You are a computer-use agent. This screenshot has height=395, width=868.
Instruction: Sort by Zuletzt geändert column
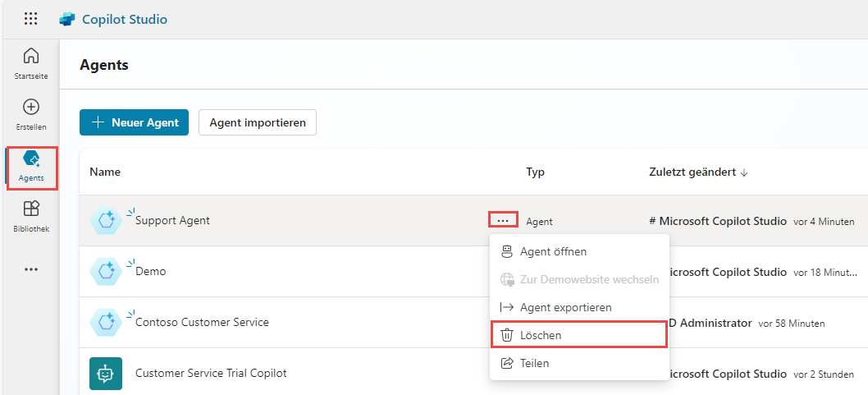[698, 172]
